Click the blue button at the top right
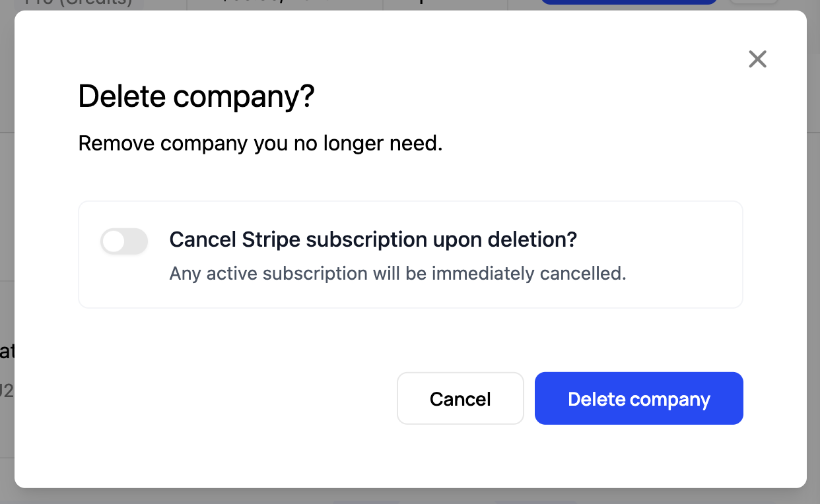This screenshot has height=504, width=820. [628, 2]
